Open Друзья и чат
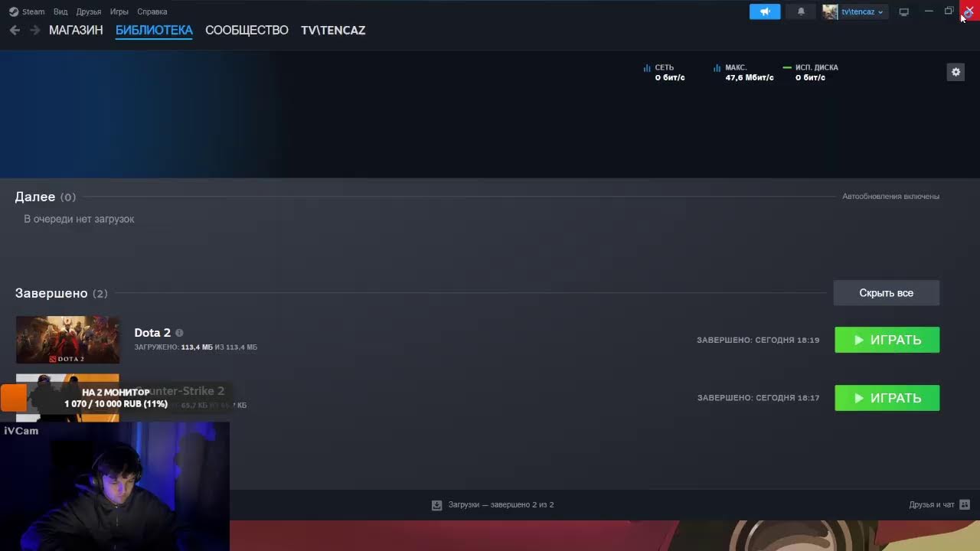The image size is (980, 551). pos(932,505)
